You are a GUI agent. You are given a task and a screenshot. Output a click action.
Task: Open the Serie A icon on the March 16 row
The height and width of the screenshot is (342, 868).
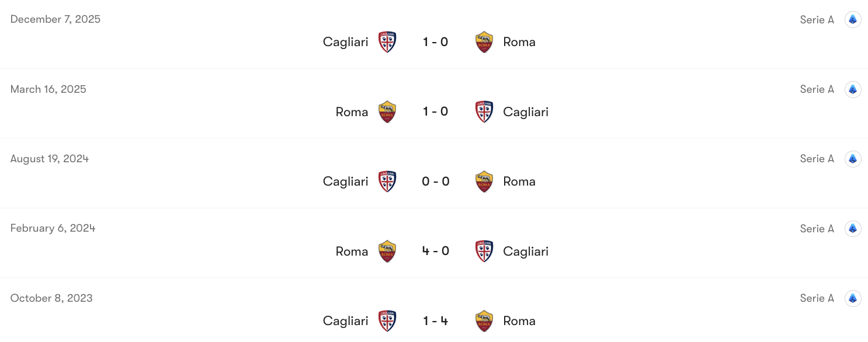point(853,89)
